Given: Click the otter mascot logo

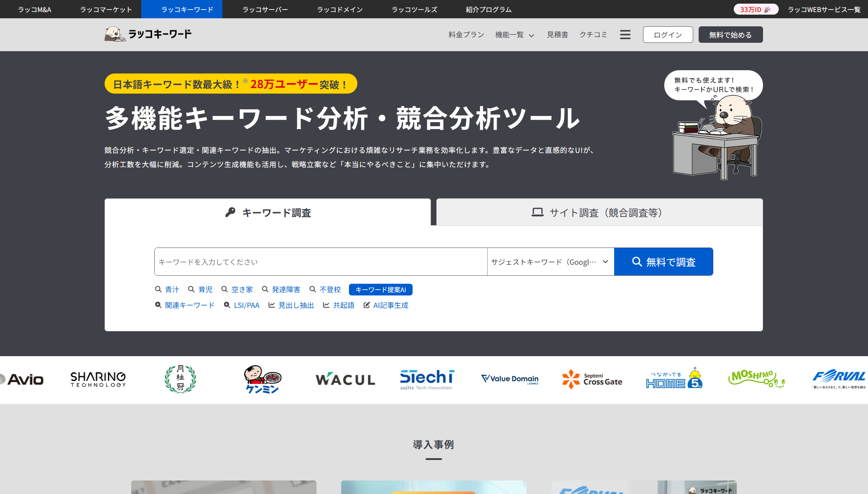Looking at the screenshot, I should click(114, 34).
